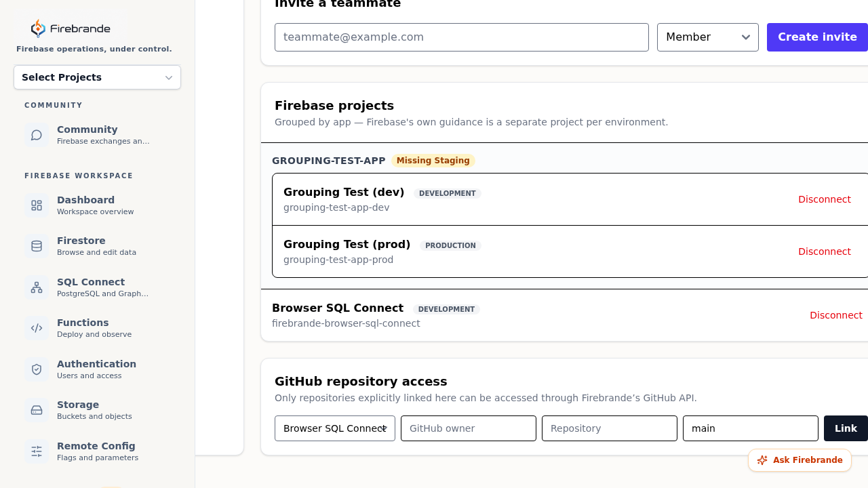The height and width of the screenshot is (488, 868).
Task: Click Grouping Test (dev) project name
Action: [344, 192]
